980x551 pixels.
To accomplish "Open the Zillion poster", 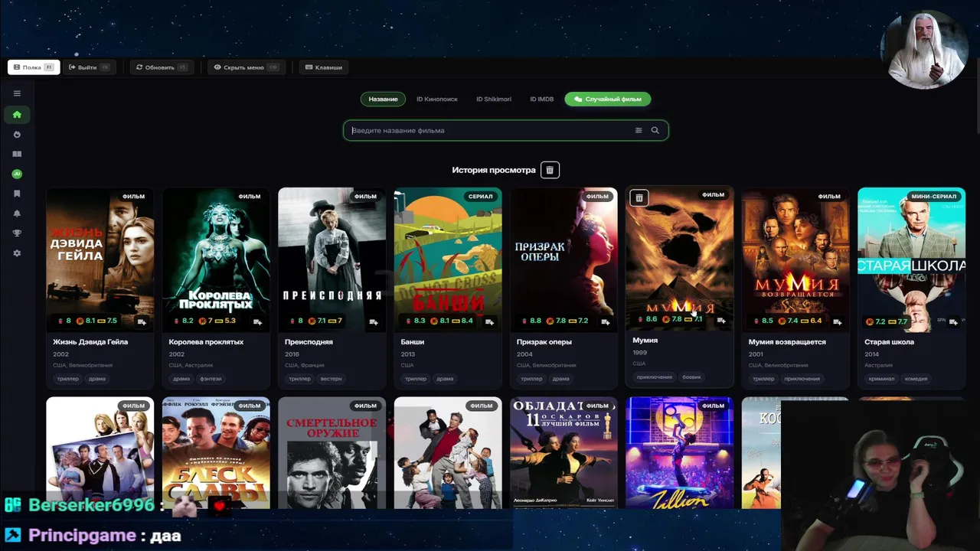I will (x=680, y=452).
